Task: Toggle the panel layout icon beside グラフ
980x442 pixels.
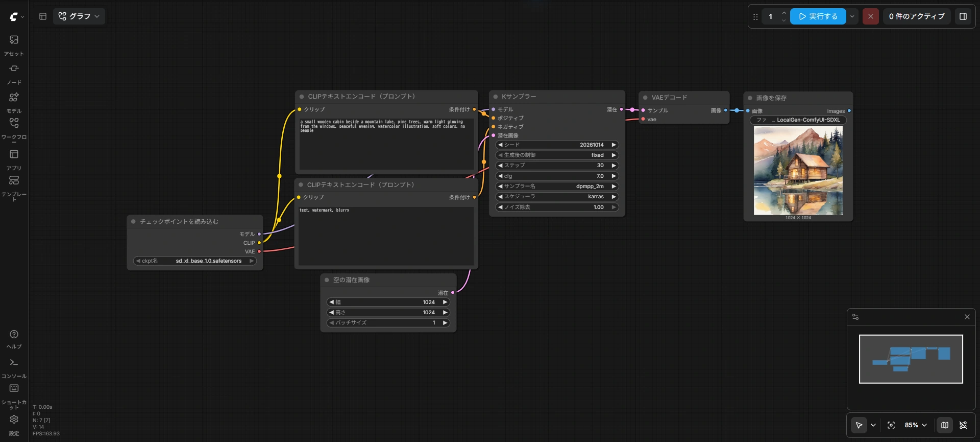Action: (43, 16)
